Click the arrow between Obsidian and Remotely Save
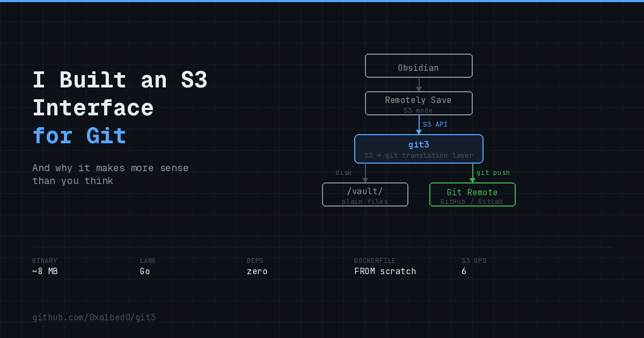 (x=419, y=84)
